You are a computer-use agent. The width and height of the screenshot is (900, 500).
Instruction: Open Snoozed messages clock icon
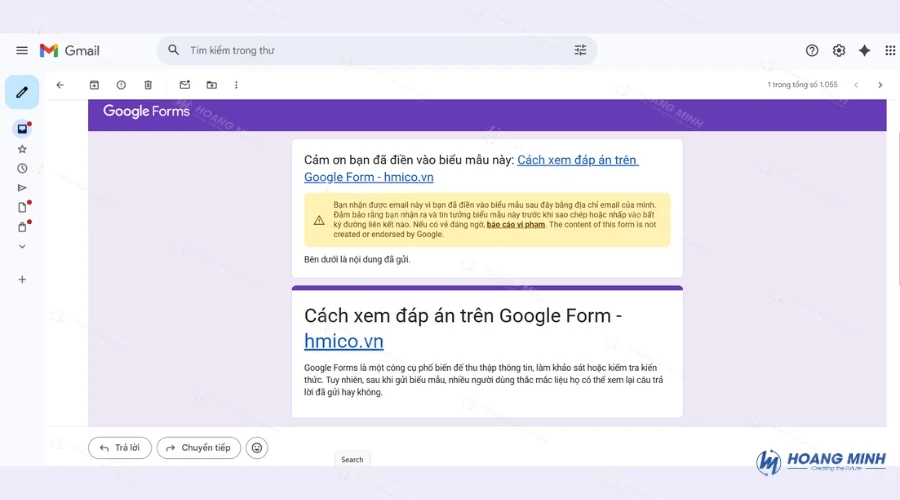pyautogui.click(x=22, y=168)
